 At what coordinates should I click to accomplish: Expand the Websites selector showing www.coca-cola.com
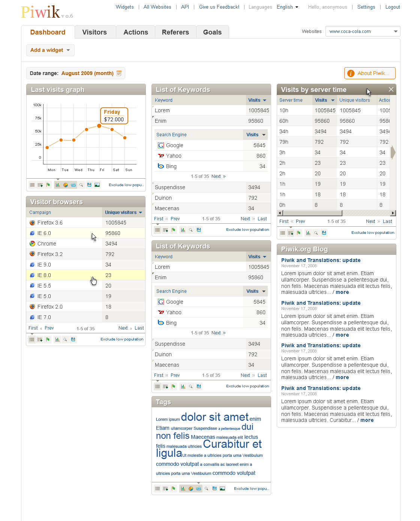pyautogui.click(x=363, y=32)
